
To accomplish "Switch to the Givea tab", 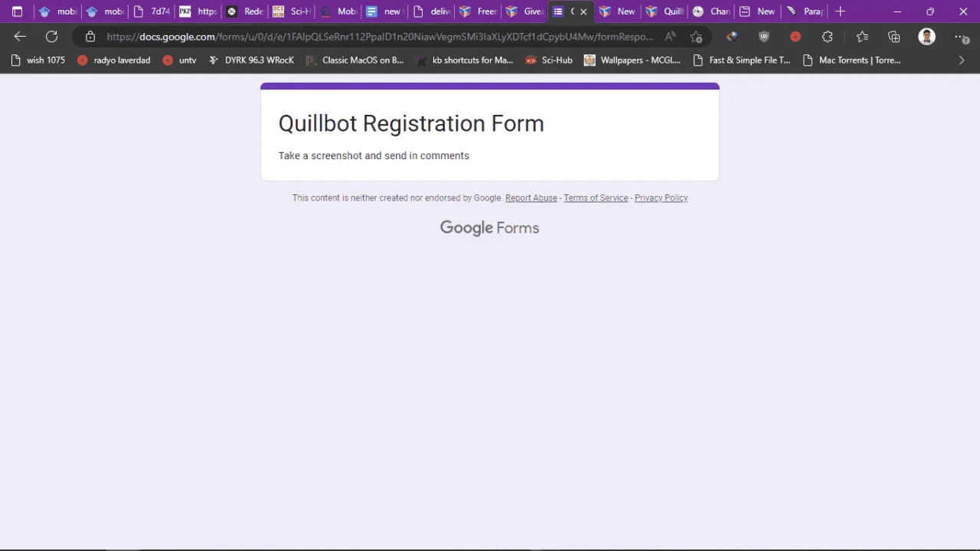I will 524,11.
